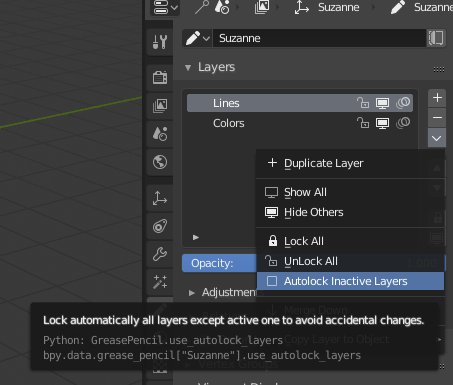
Task: Close the layer specials dropdown arrow
Action: (x=437, y=138)
